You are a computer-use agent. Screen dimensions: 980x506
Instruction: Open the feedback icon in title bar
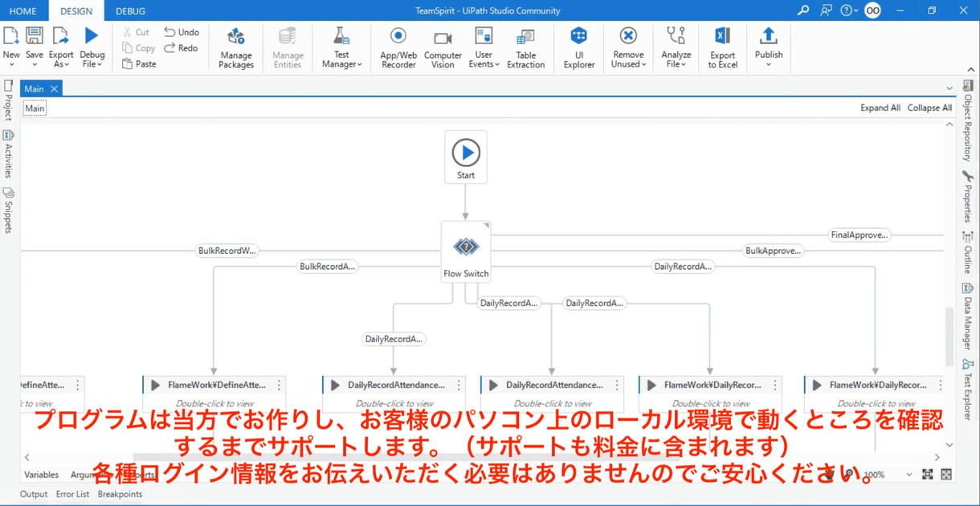click(826, 10)
